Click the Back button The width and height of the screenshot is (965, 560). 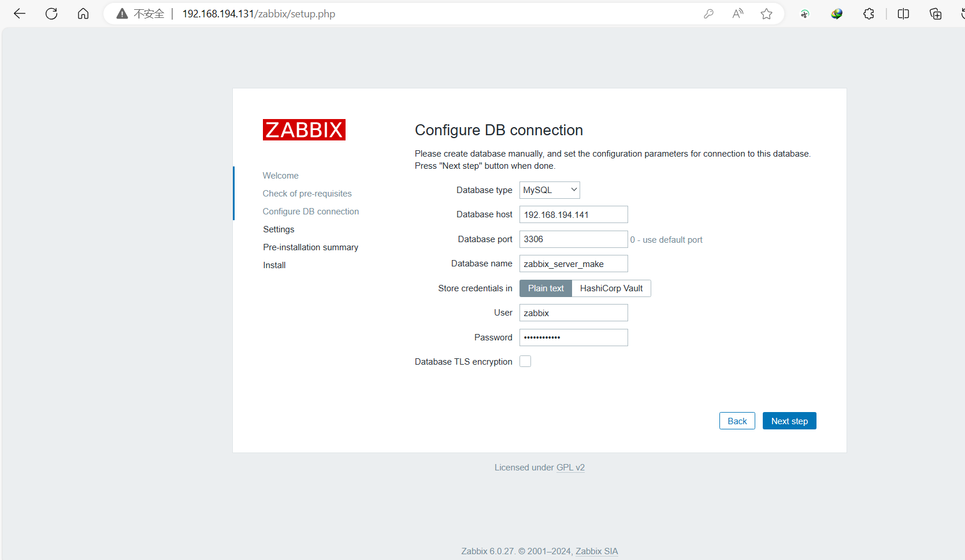pos(737,421)
